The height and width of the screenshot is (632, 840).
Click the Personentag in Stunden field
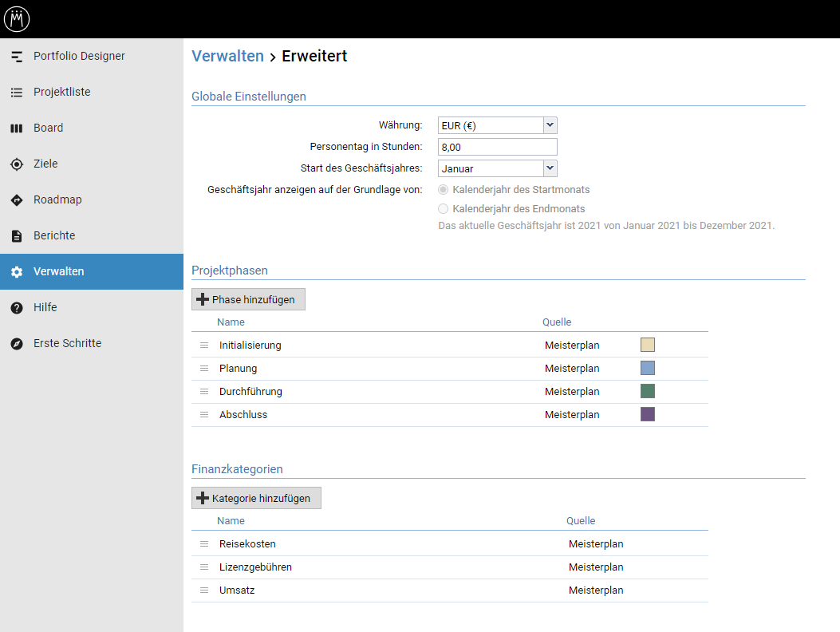(497, 147)
